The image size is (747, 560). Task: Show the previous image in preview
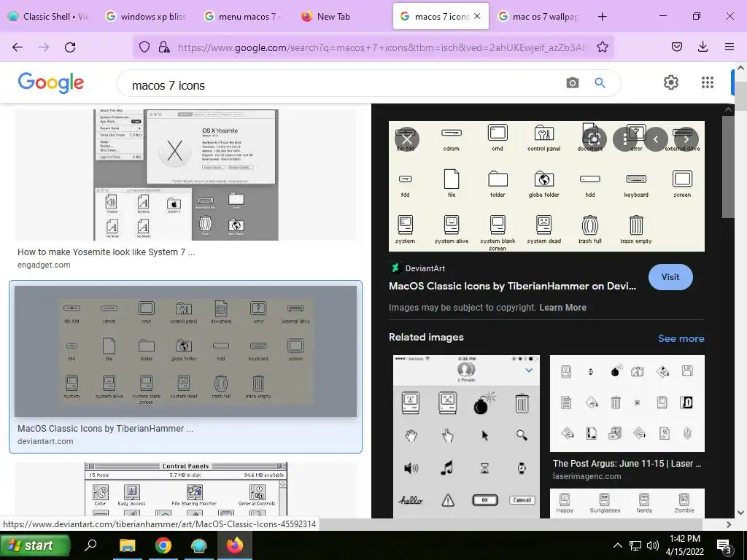coord(656,139)
